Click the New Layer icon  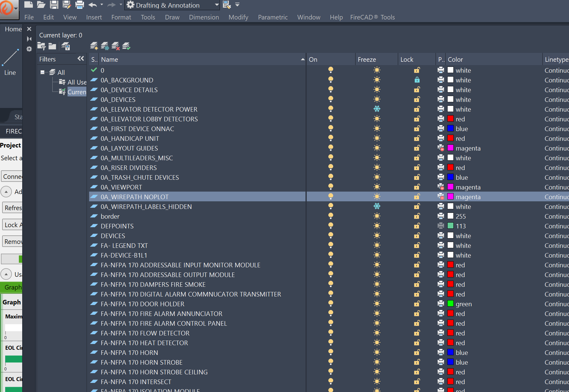(x=94, y=46)
